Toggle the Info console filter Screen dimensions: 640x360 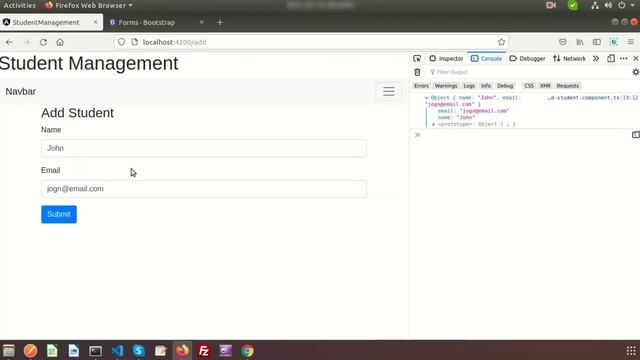pos(486,86)
